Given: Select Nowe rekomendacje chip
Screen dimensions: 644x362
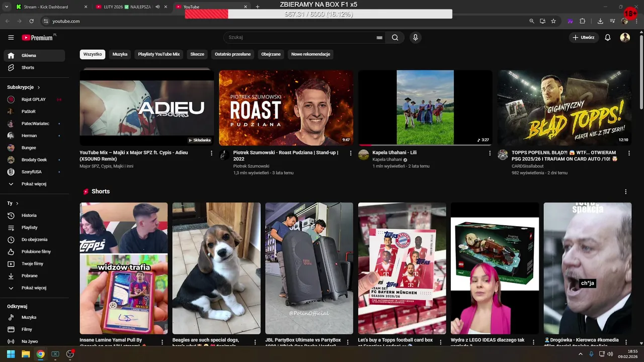Looking at the screenshot, I should tap(310, 54).
